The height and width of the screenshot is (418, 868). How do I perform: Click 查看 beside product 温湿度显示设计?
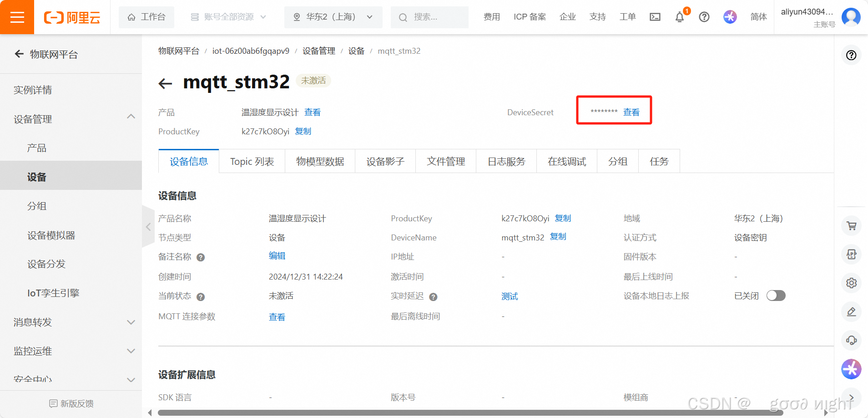click(x=313, y=112)
